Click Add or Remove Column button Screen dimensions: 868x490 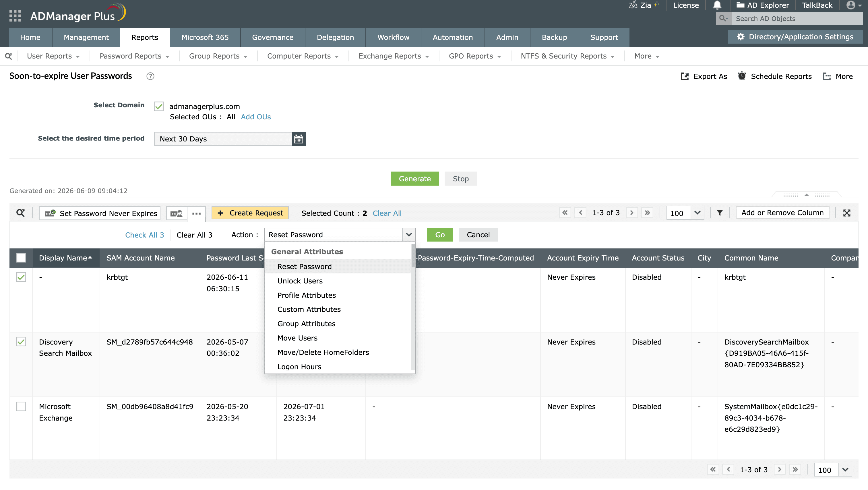coord(782,213)
